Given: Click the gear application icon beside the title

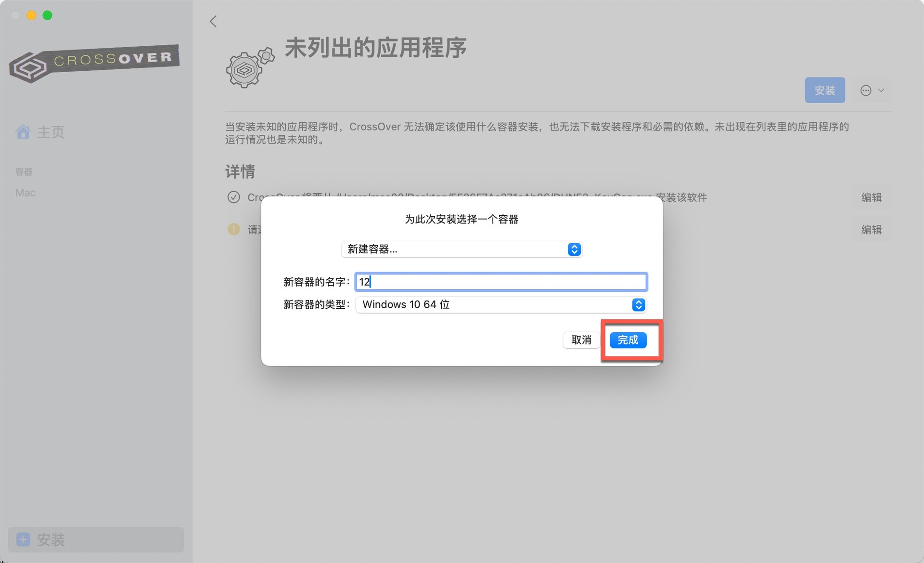Looking at the screenshot, I should (250, 68).
